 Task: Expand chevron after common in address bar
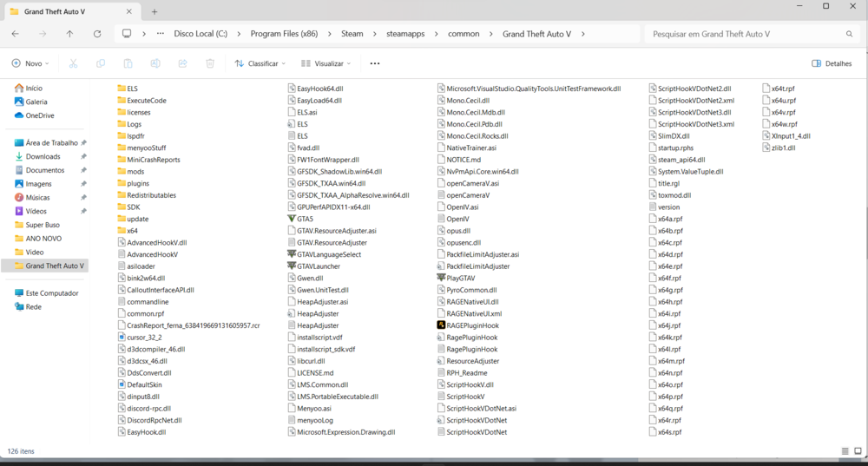pyautogui.click(x=491, y=34)
